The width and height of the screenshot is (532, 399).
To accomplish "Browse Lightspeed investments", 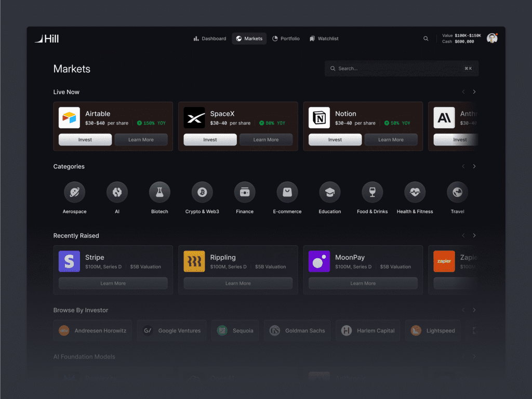I will [433, 330].
